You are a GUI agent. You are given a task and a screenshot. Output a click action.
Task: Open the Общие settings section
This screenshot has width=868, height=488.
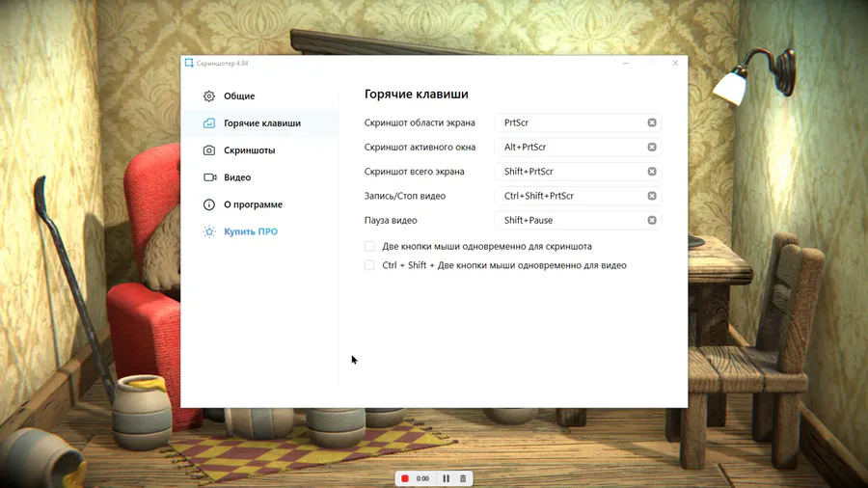point(260,95)
